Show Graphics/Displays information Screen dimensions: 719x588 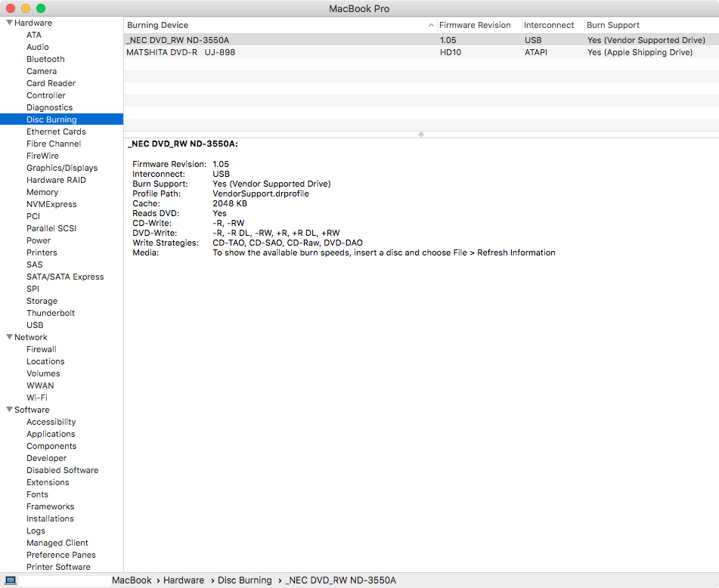coord(62,168)
